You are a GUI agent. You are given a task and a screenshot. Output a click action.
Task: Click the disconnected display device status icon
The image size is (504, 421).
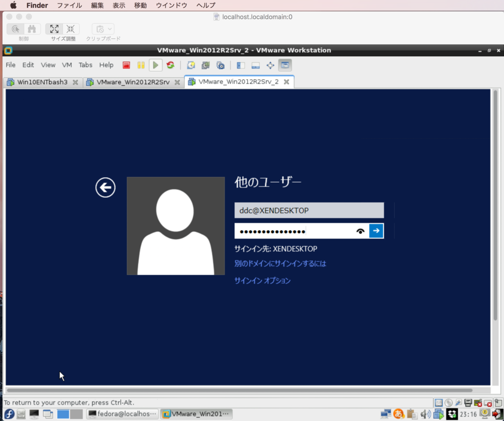[488, 403]
